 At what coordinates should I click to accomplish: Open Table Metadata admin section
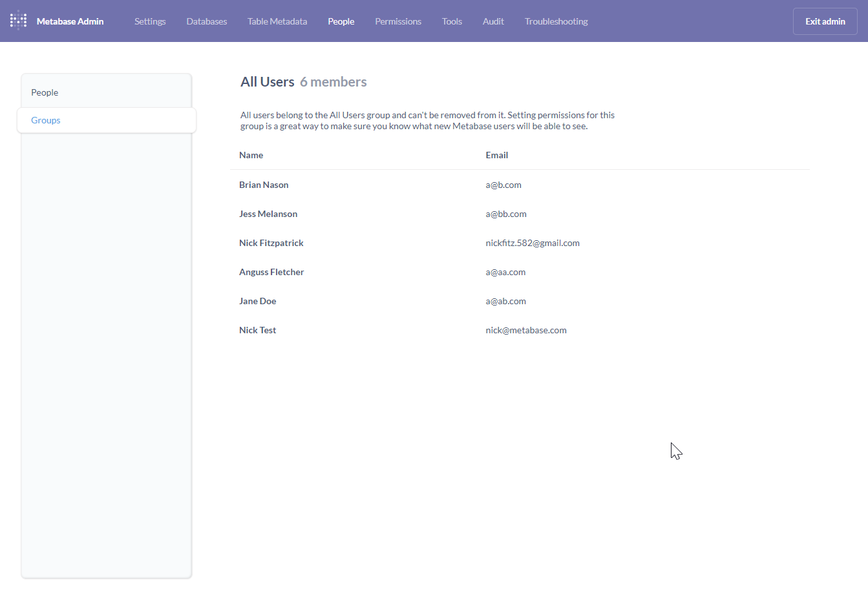click(277, 21)
